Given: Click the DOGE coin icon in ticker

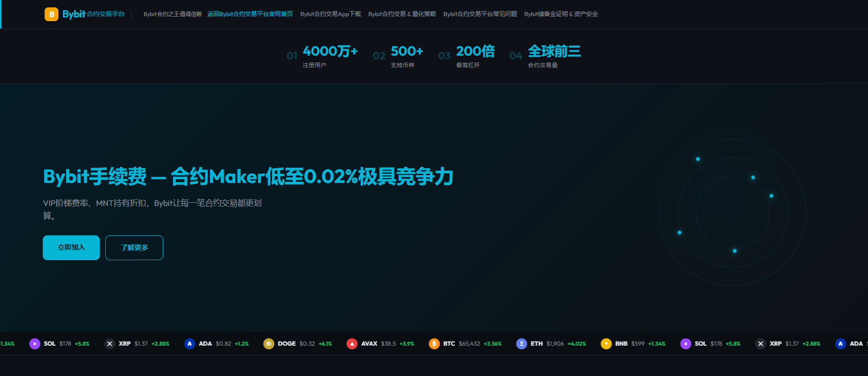Looking at the screenshot, I should (268, 344).
